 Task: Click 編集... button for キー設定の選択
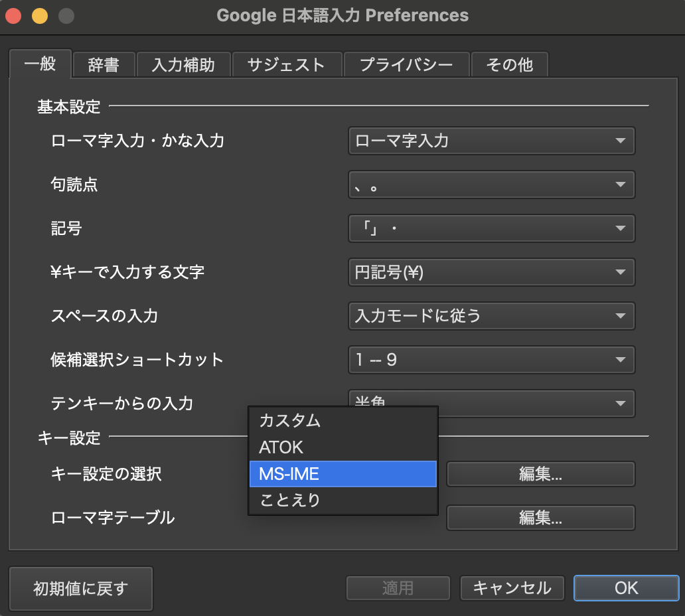[540, 474]
